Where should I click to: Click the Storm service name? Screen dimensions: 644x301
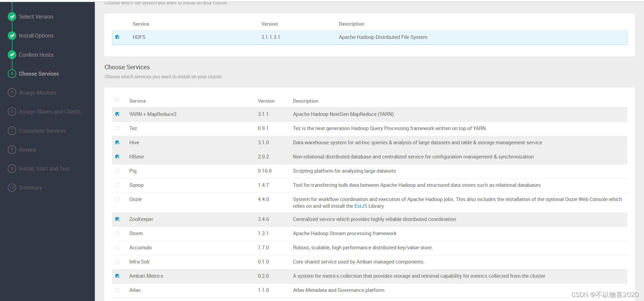(x=136, y=233)
